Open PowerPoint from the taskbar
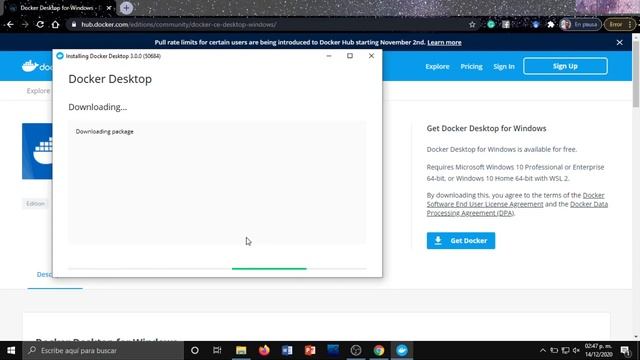 pos(310,350)
